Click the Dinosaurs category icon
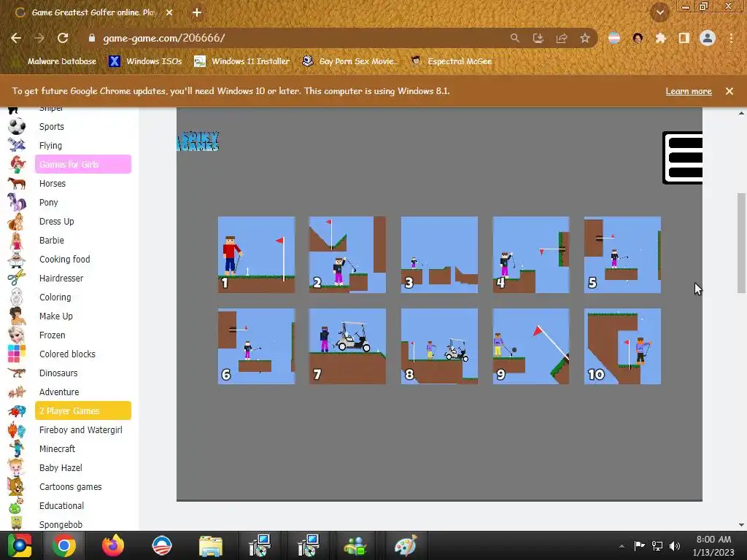 click(x=17, y=373)
